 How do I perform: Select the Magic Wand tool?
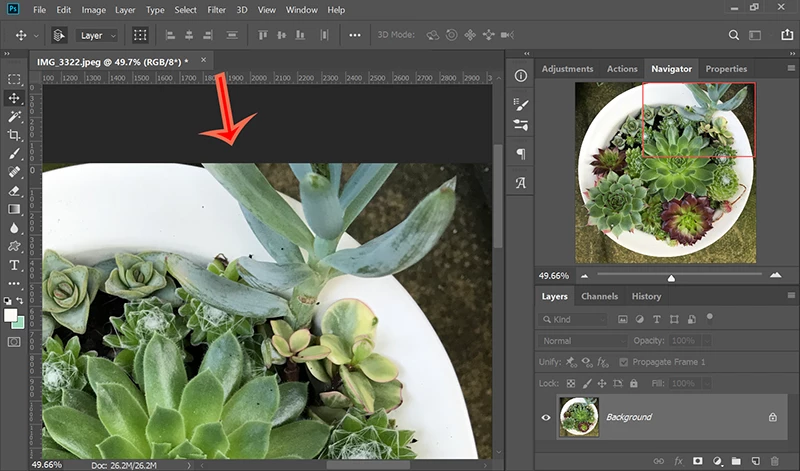pos(14,116)
